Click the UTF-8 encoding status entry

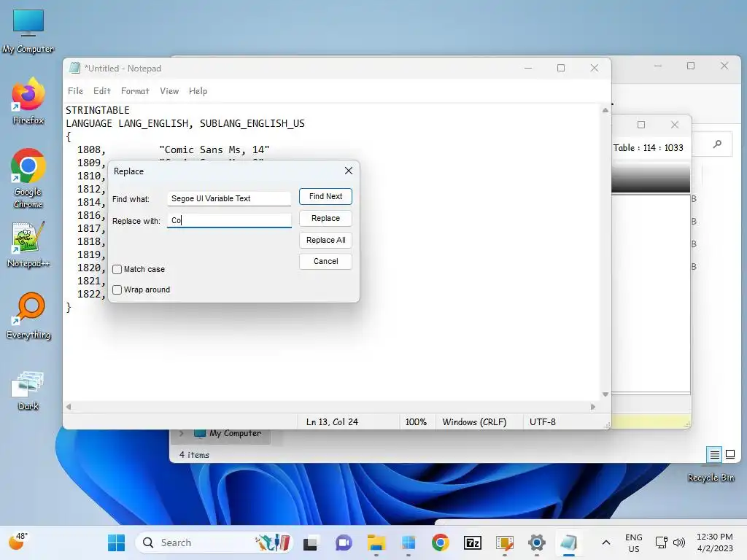pos(543,422)
